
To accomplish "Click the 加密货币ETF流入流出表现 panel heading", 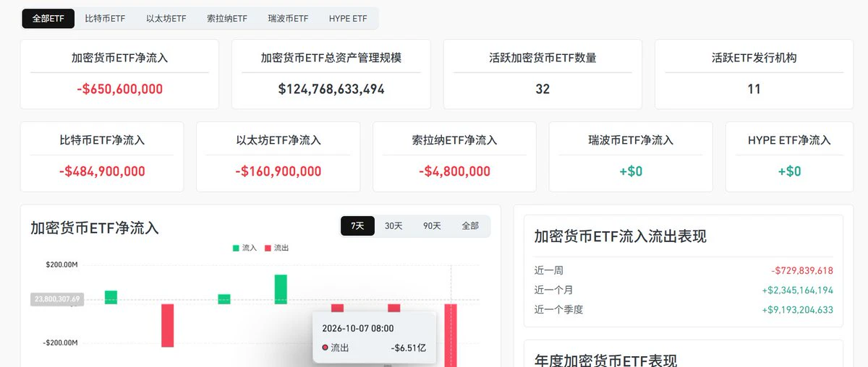I will pos(620,236).
